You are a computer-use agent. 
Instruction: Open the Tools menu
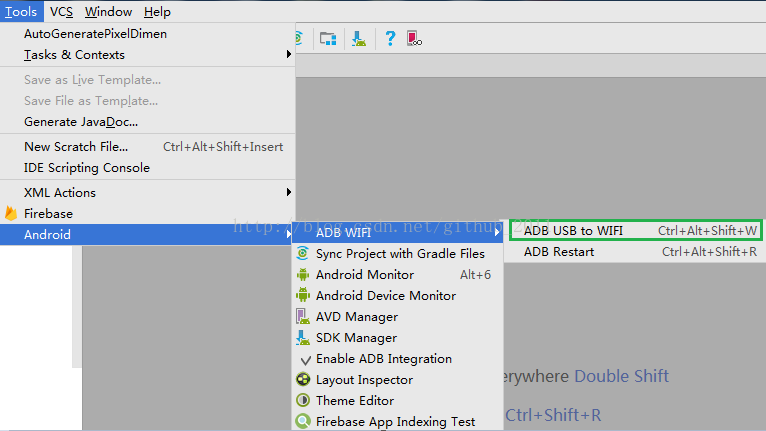pos(21,11)
